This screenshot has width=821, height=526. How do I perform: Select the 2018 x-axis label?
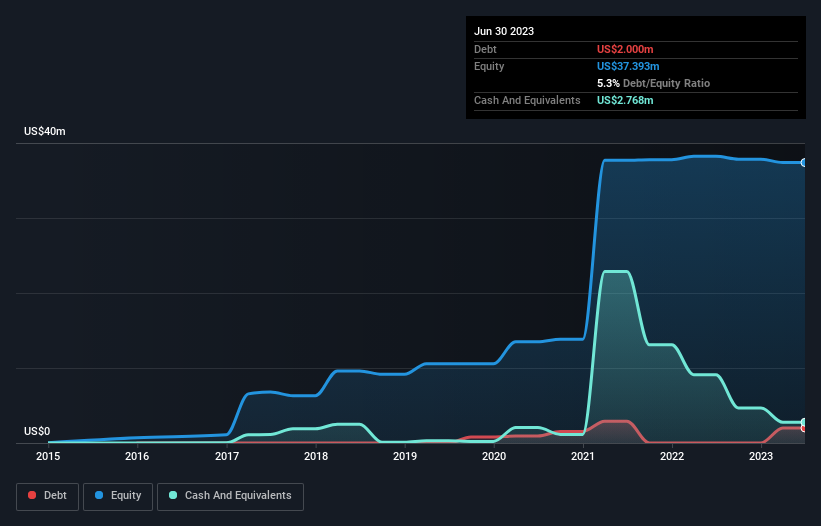(316, 456)
